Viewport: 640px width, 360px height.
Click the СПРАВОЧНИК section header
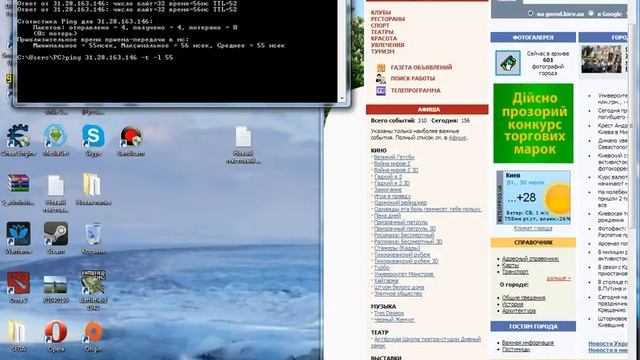click(533, 242)
